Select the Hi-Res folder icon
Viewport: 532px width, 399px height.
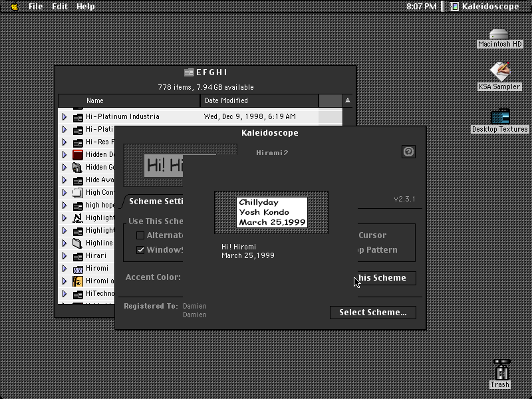pyautogui.click(x=78, y=142)
